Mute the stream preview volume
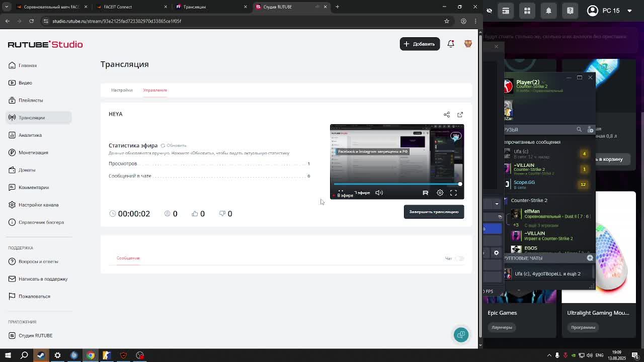This screenshot has width=644, height=362. pyautogui.click(x=379, y=193)
